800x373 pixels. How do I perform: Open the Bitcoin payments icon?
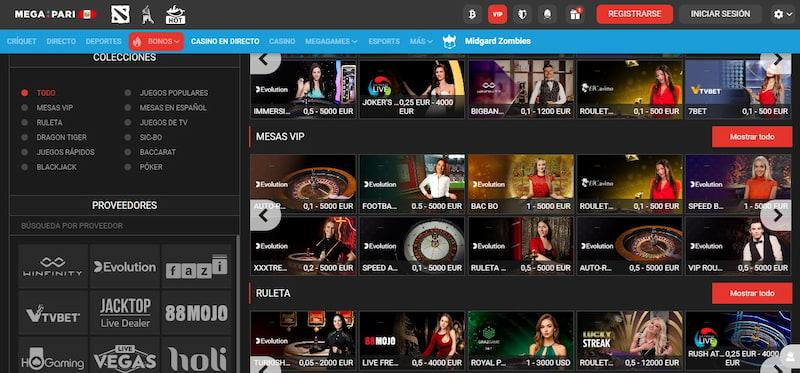click(472, 14)
